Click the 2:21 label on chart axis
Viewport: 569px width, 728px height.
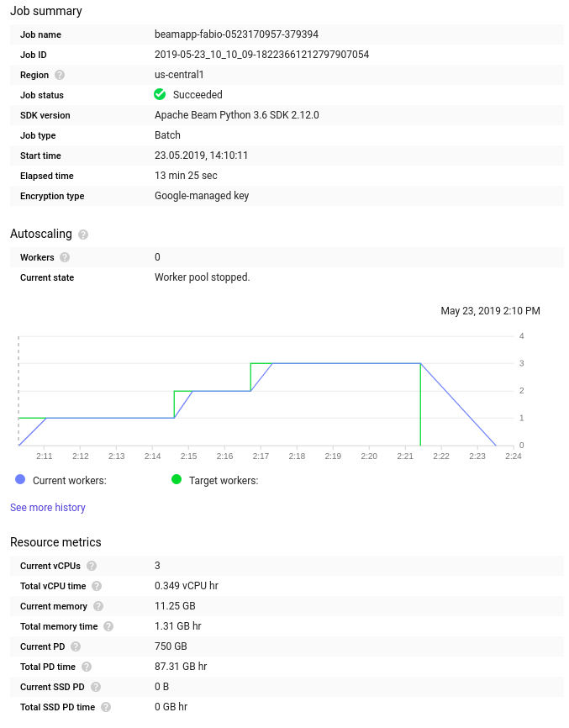[405, 456]
